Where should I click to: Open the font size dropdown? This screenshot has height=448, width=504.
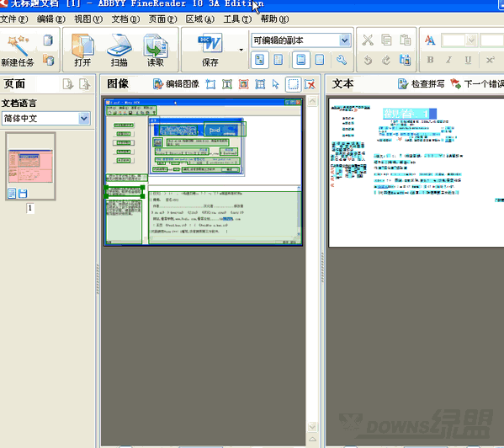point(471,40)
